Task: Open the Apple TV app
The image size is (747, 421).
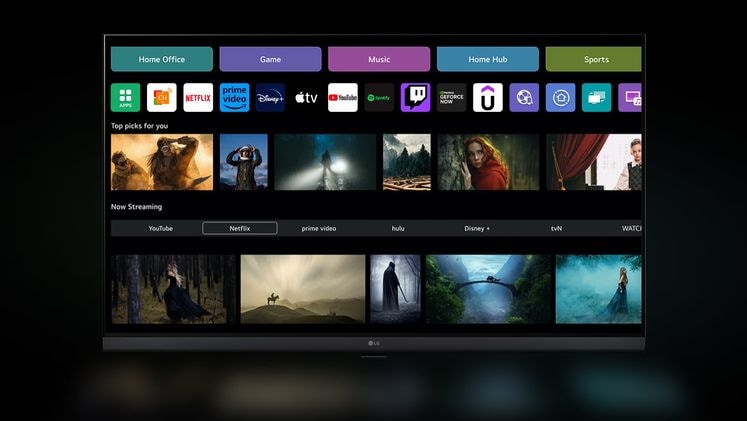Action: tap(306, 97)
